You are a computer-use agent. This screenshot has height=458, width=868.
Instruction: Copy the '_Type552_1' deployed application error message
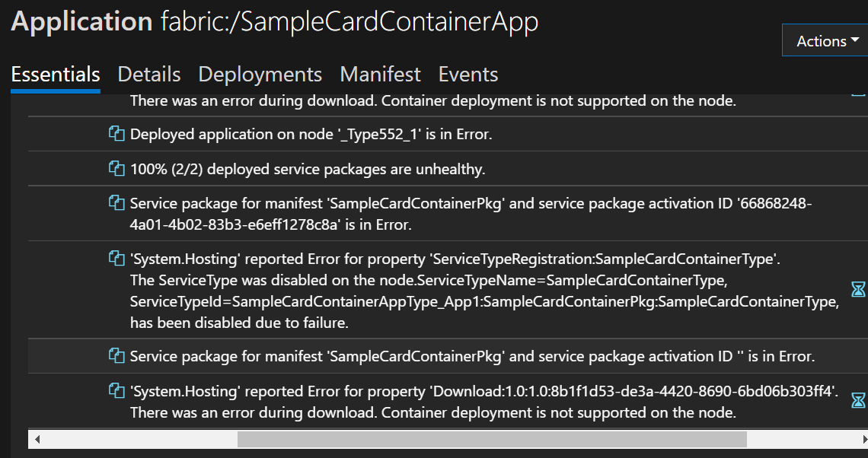pyautogui.click(x=116, y=134)
